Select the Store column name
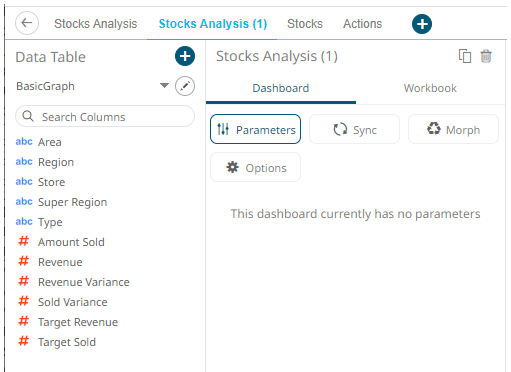The width and height of the screenshot is (511, 372). tap(52, 182)
